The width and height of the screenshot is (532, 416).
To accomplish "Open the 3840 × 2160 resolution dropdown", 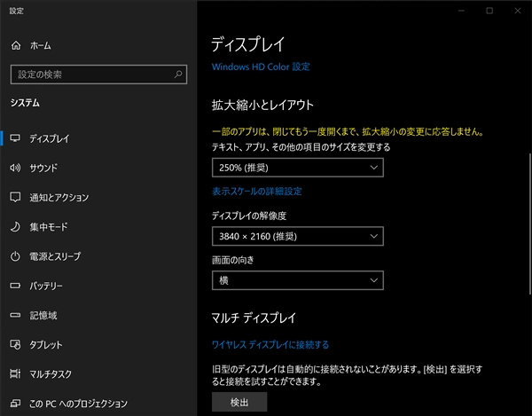I will [298, 236].
